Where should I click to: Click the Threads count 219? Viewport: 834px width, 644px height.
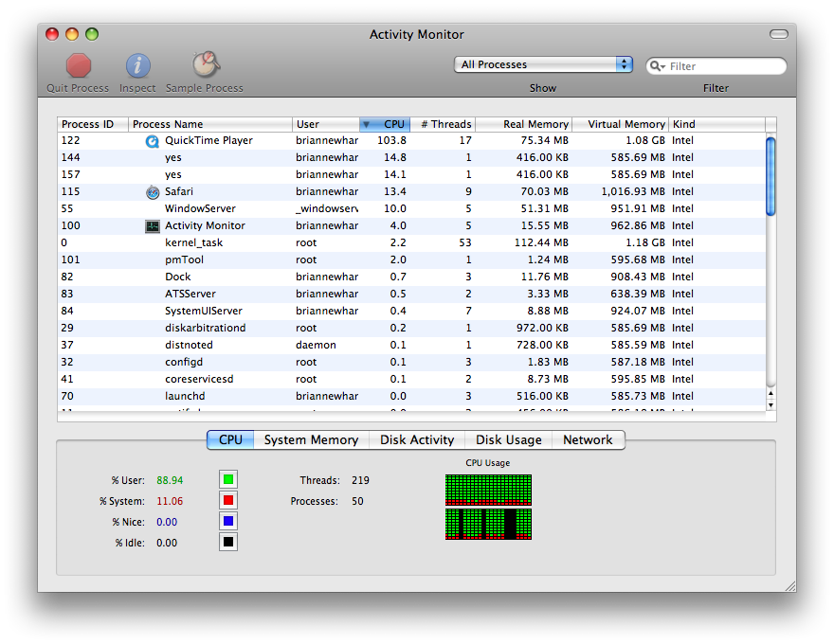(x=360, y=480)
